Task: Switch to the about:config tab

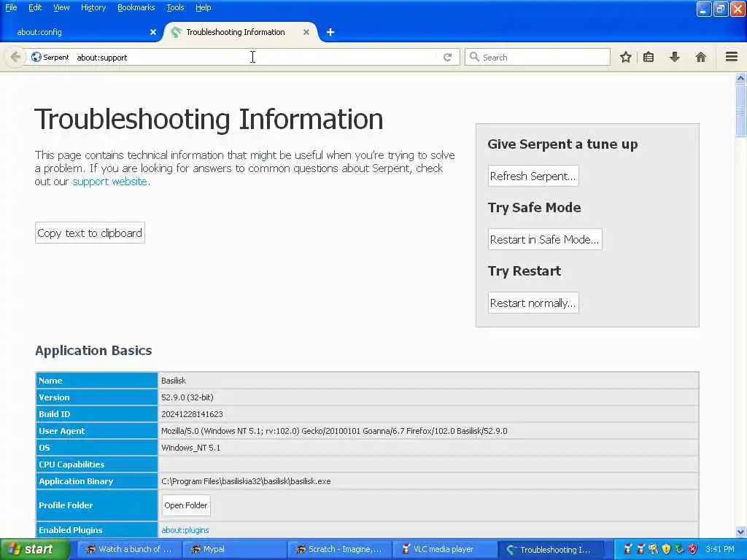Action: pyautogui.click(x=81, y=32)
